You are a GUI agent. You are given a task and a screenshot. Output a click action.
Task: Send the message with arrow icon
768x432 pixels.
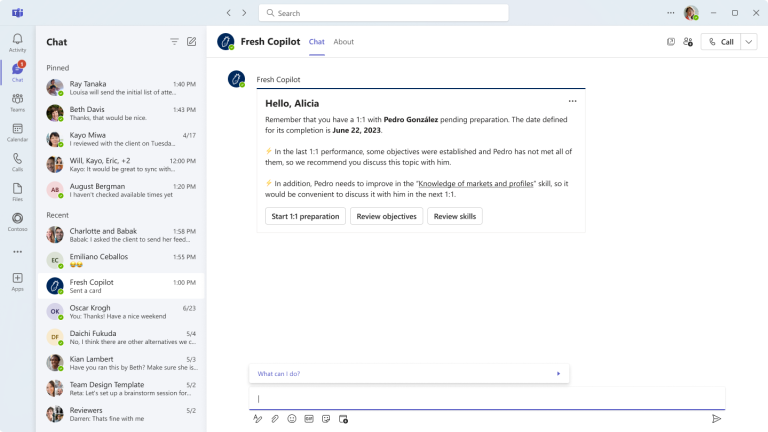pos(716,419)
